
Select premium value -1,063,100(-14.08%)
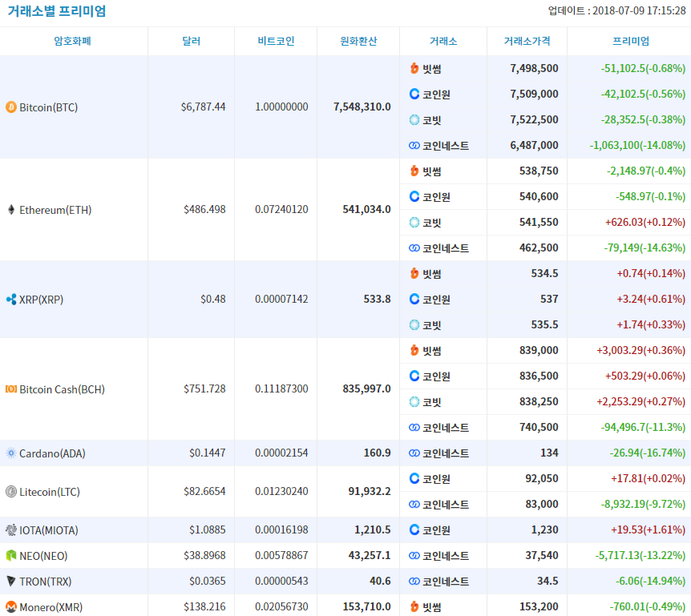point(637,145)
